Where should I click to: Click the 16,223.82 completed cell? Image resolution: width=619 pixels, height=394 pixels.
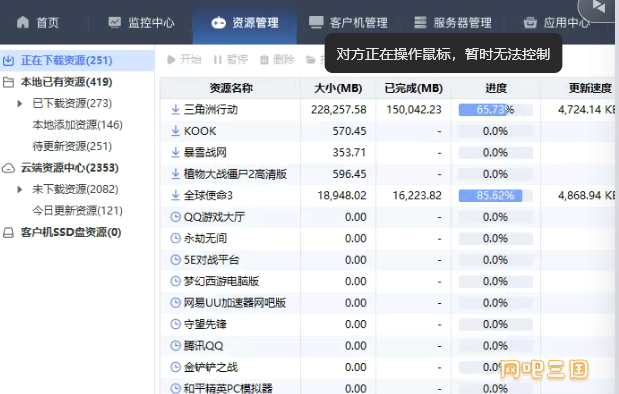(x=417, y=195)
